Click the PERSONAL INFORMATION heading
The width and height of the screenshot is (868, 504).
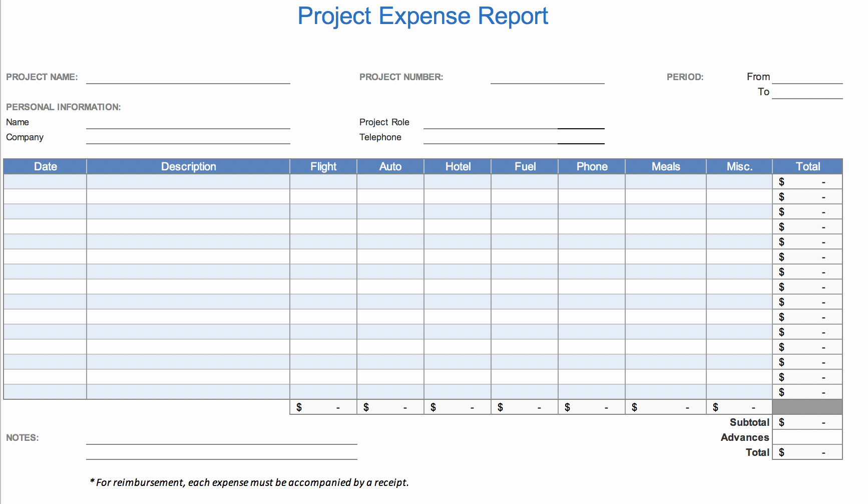click(x=64, y=107)
